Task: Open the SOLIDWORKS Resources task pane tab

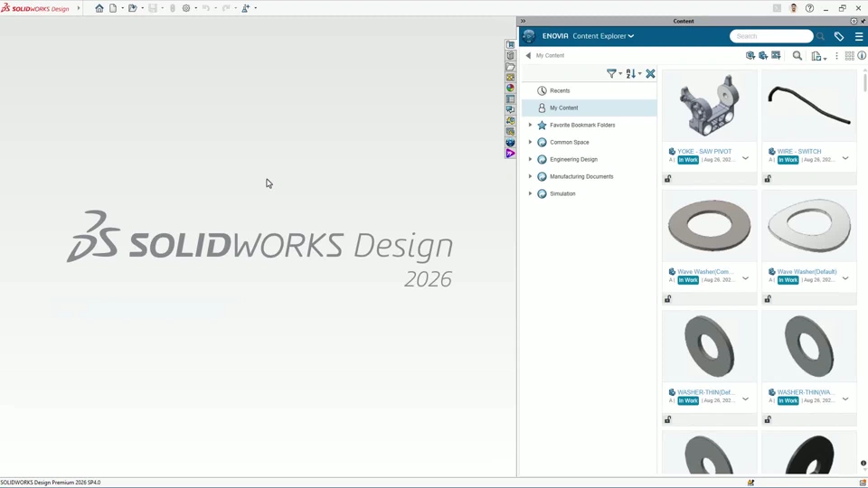Action: 510,44
